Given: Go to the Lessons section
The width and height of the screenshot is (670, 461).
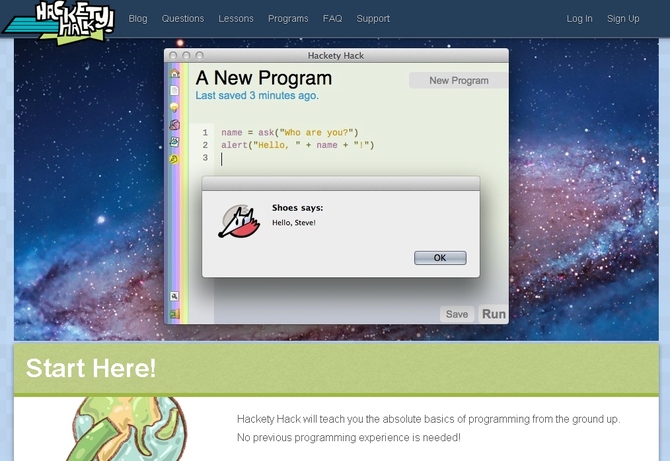Looking at the screenshot, I should pos(236,19).
